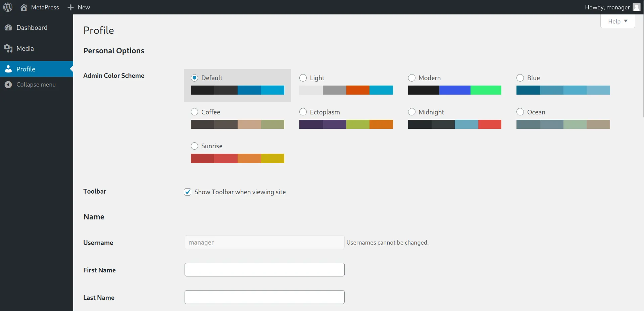This screenshot has height=311, width=644.
Task: Pick the Sunrise color scheme
Action: 194,146
